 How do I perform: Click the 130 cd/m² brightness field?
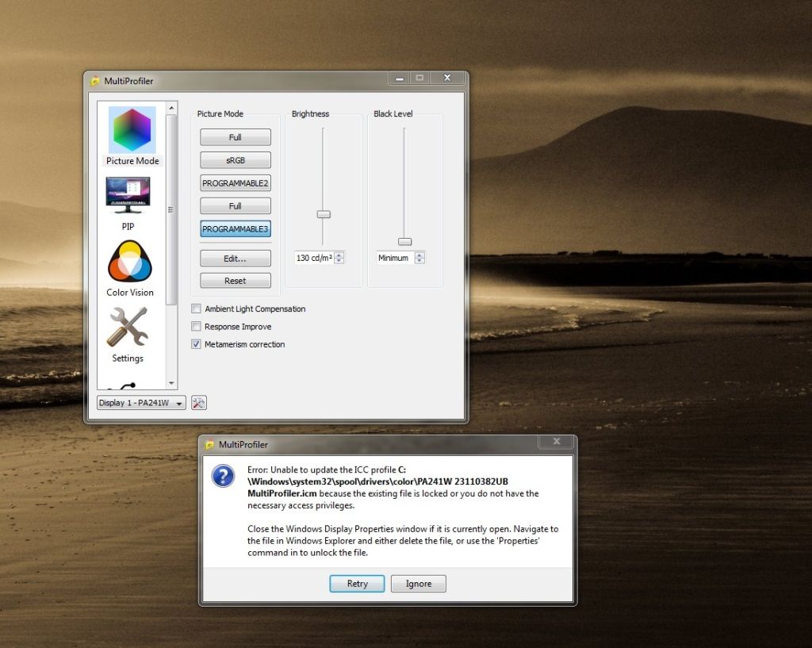[x=314, y=258]
